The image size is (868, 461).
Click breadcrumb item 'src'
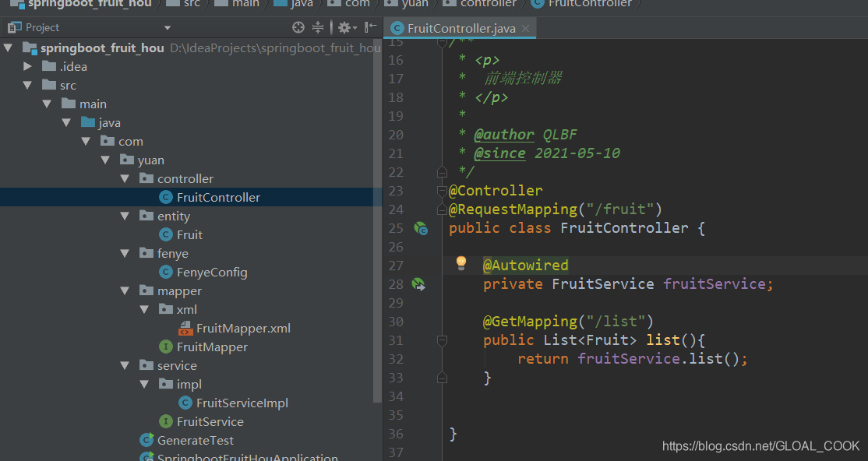pos(183,4)
